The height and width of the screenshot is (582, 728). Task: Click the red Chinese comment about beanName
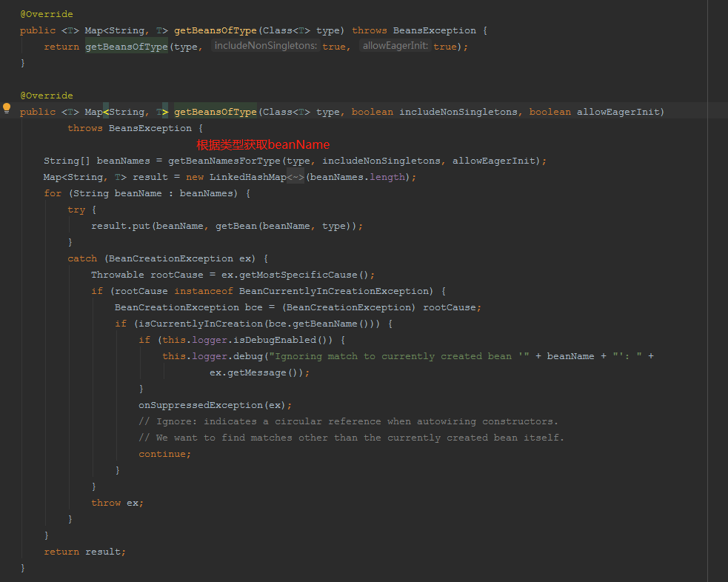pos(263,144)
